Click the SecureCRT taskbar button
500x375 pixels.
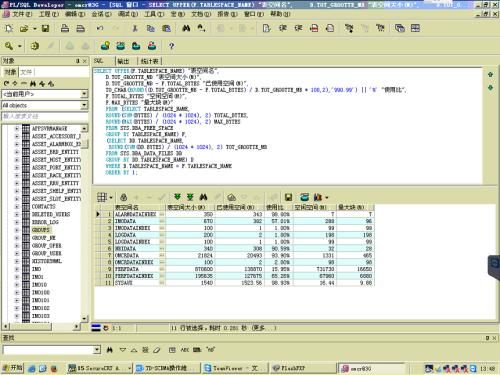click(99, 368)
